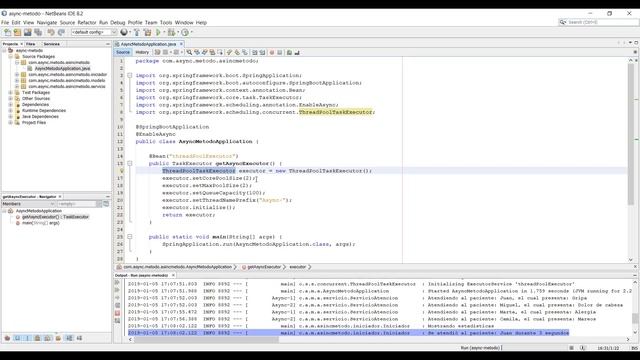Close the AsyncMetodoApplication.java tab
This screenshot has width=640, height=360.
click(x=181, y=44)
